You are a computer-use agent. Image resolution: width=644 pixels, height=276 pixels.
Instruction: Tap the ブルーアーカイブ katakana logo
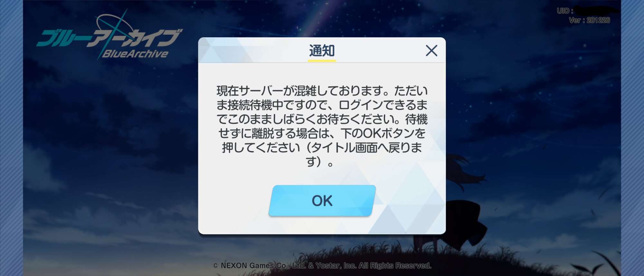pos(109,38)
